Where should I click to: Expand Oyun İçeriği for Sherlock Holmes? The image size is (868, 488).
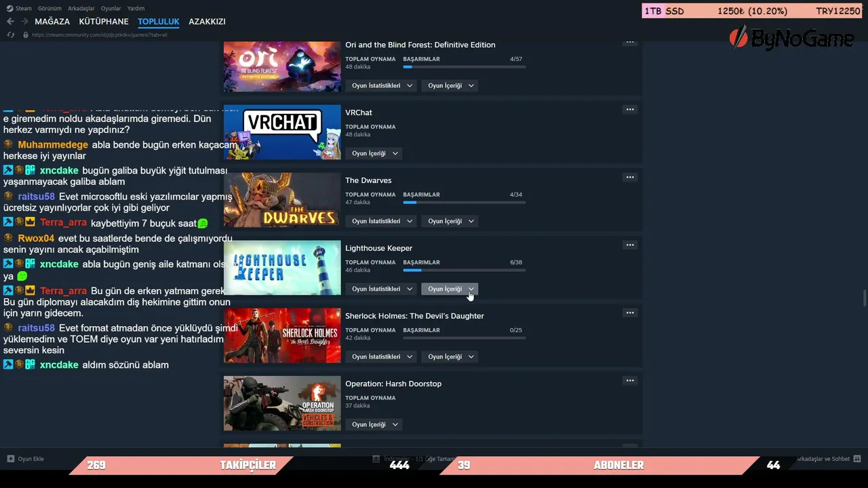(x=450, y=357)
